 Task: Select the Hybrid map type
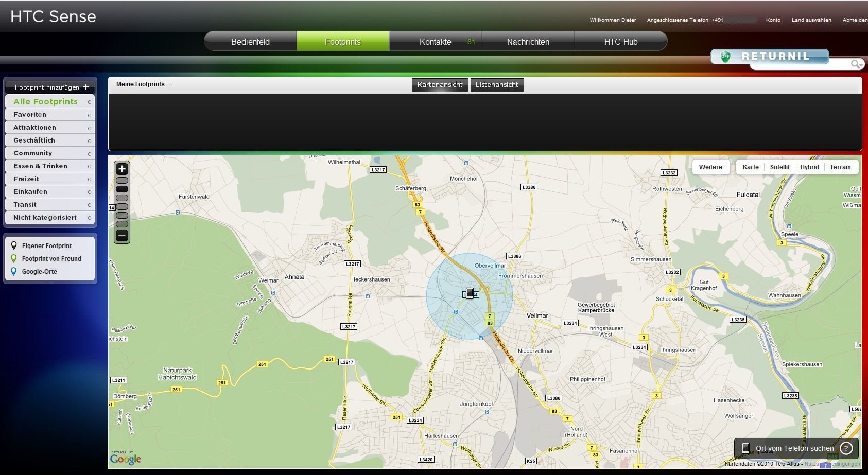[810, 167]
